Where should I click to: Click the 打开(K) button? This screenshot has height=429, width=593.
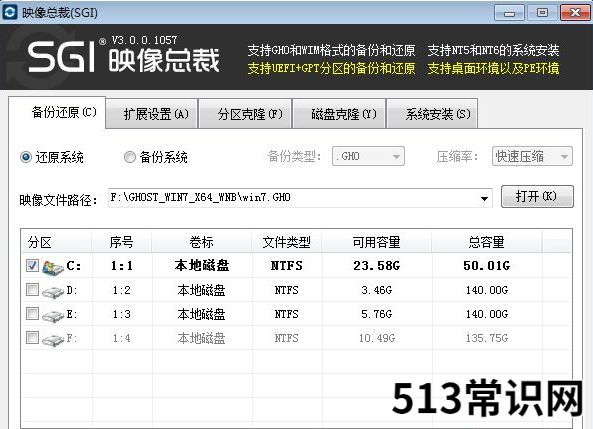(537, 196)
